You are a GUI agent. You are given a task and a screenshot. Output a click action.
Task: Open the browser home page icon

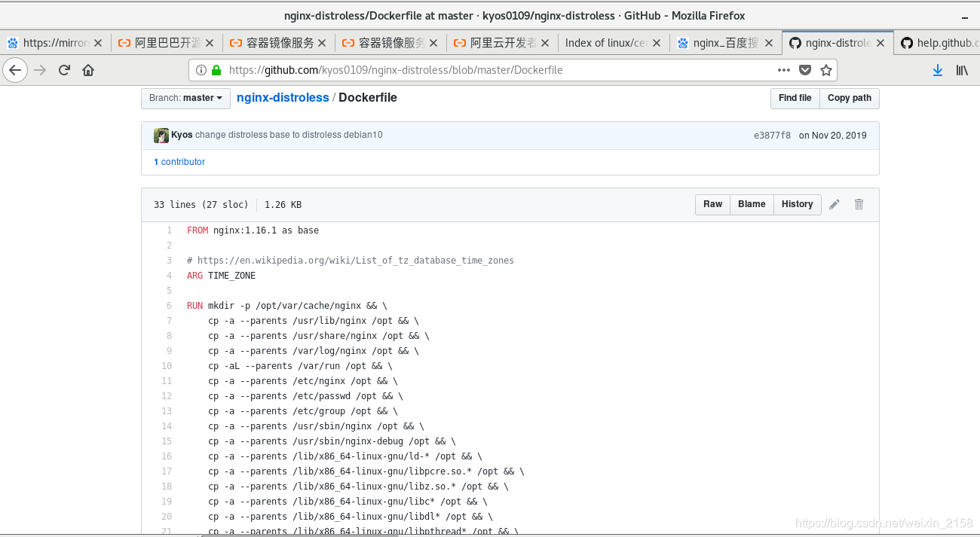pos(88,70)
